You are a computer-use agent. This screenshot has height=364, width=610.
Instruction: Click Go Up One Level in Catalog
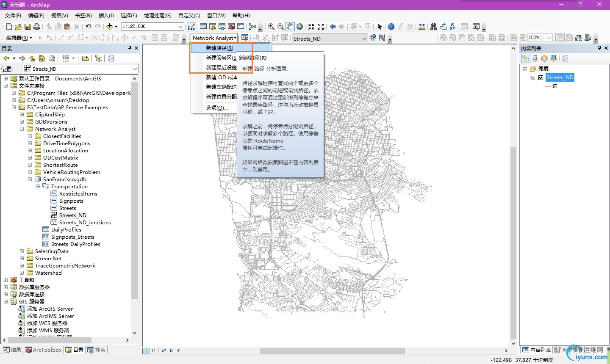tap(32, 58)
